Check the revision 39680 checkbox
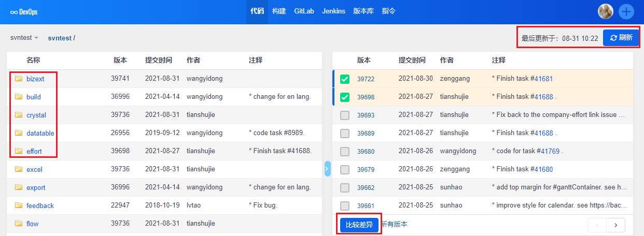 [345, 152]
